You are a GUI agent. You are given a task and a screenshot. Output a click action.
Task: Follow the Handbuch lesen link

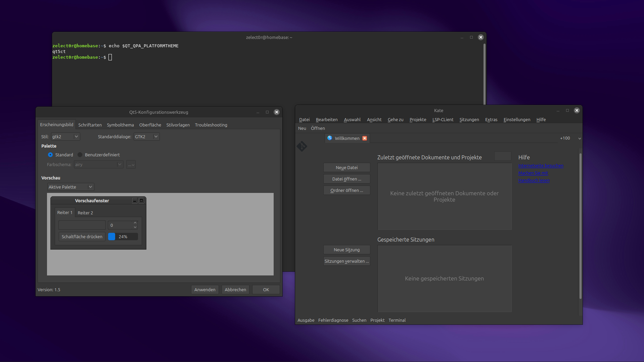tap(534, 180)
